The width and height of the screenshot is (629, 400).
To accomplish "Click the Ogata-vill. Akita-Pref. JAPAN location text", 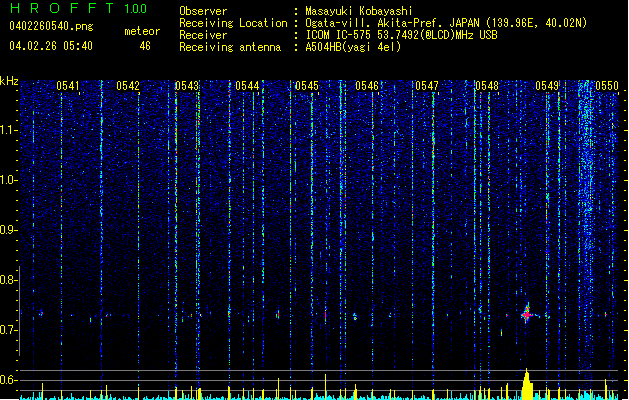I will [446, 23].
